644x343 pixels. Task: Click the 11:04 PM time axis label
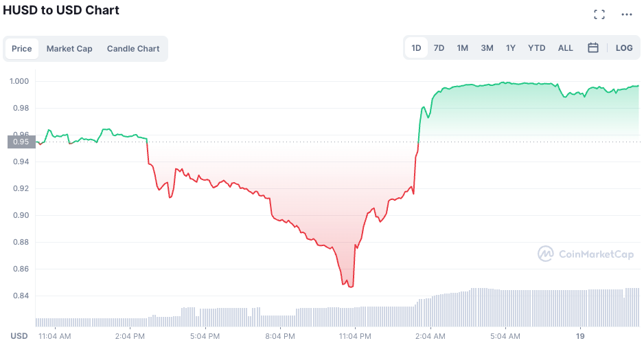[x=355, y=336]
